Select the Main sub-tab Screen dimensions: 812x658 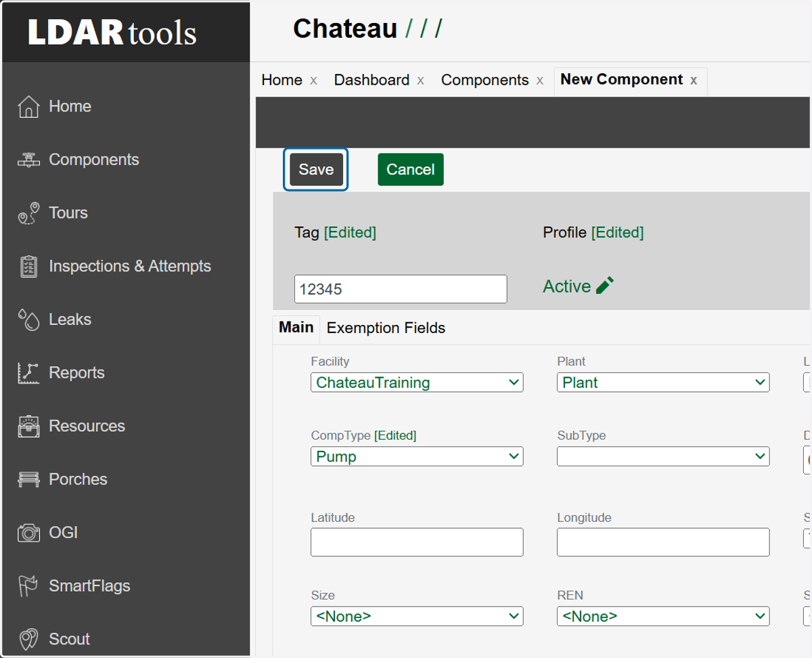pyautogui.click(x=296, y=328)
